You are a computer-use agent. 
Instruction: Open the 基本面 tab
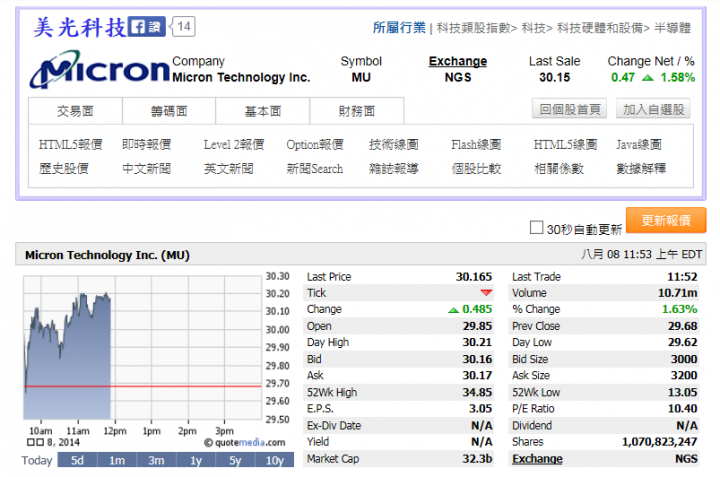click(263, 111)
